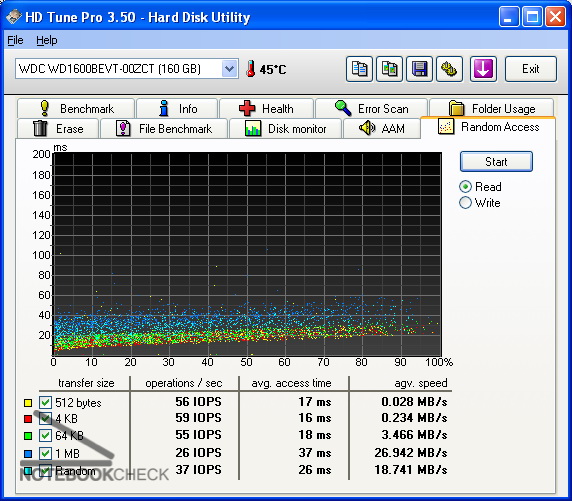Click the 37 ms access time
Image resolution: width=572 pixels, height=501 pixels.
pos(315,452)
